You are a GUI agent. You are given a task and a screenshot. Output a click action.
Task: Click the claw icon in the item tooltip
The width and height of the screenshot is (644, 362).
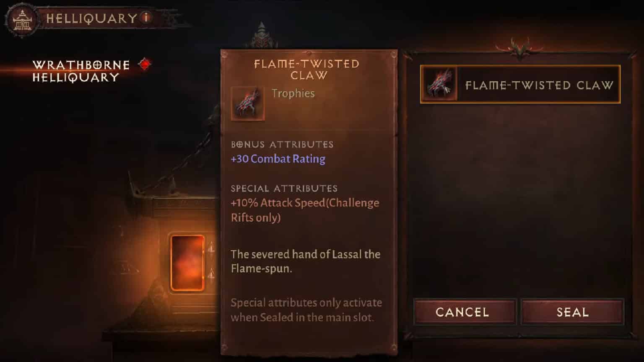coord(248,103)
